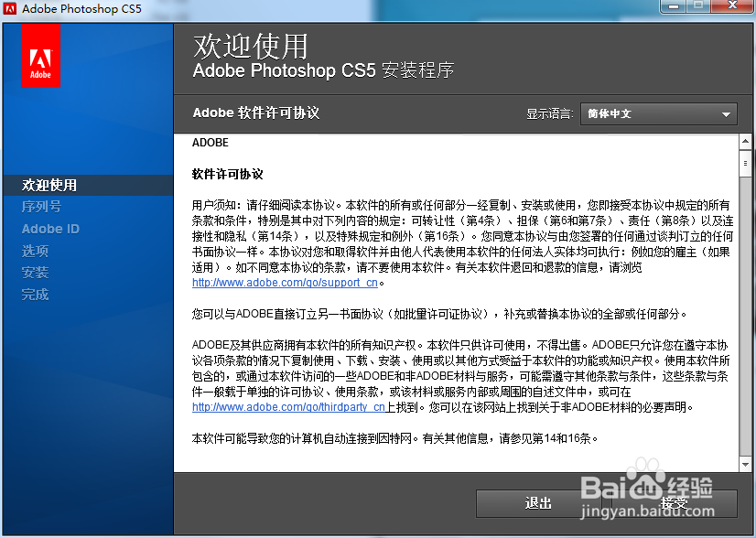The image size is (756, 538).
Task: Click the license scrollbar up arrow
Action: click(745, 142)
